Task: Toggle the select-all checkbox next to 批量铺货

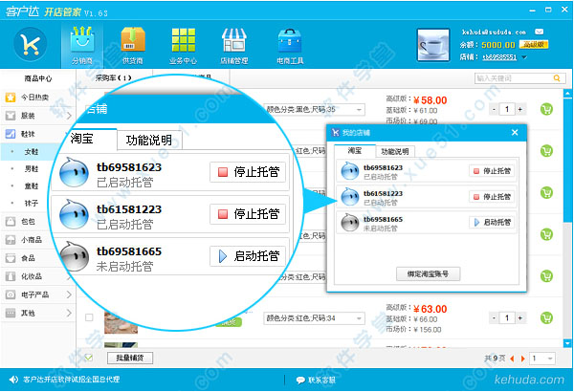Action: (89, 358)
